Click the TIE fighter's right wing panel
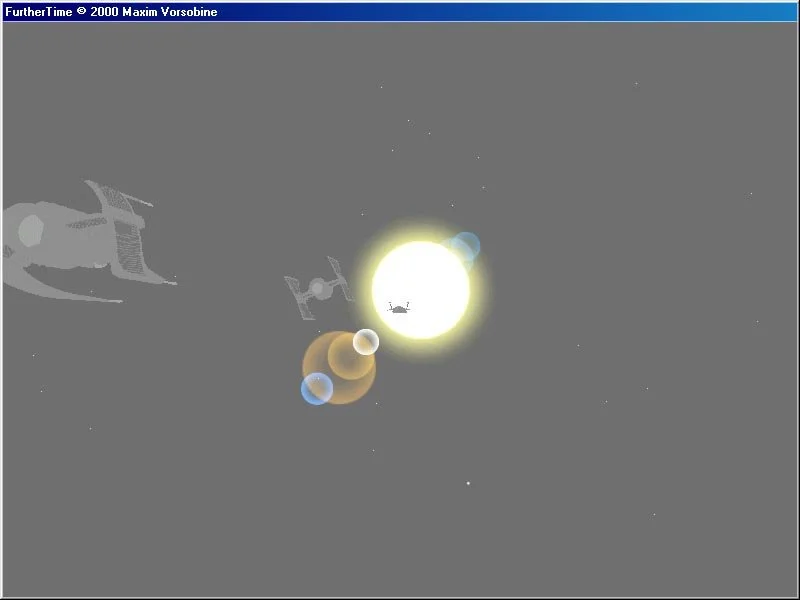This screenshot has height=600, width=800. [x=338, y=280]
